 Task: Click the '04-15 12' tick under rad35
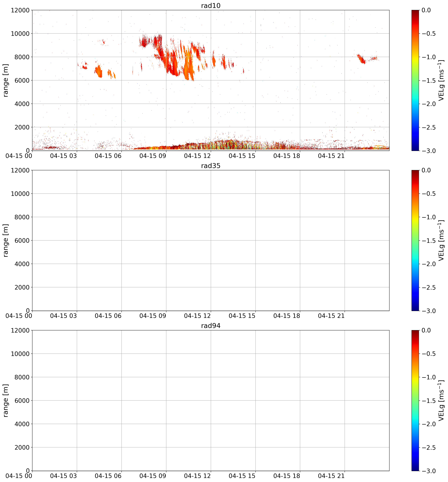tap(197, 316)
